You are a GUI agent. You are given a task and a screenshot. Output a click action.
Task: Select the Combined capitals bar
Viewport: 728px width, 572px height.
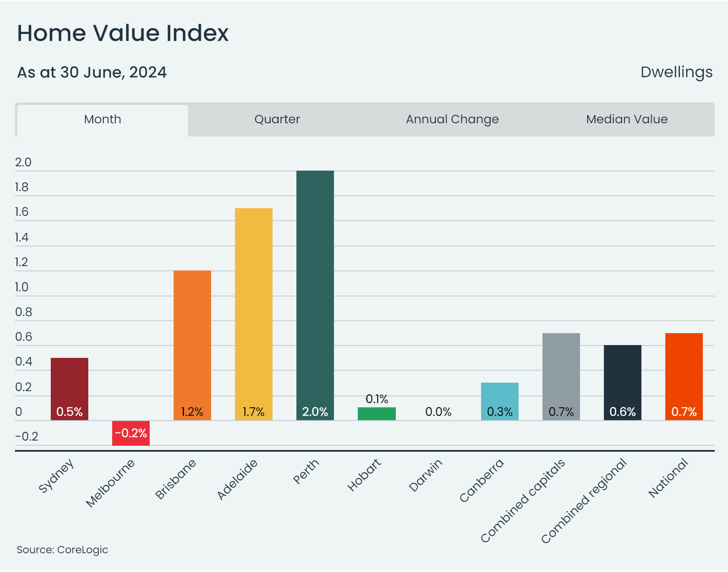point(561,375)
